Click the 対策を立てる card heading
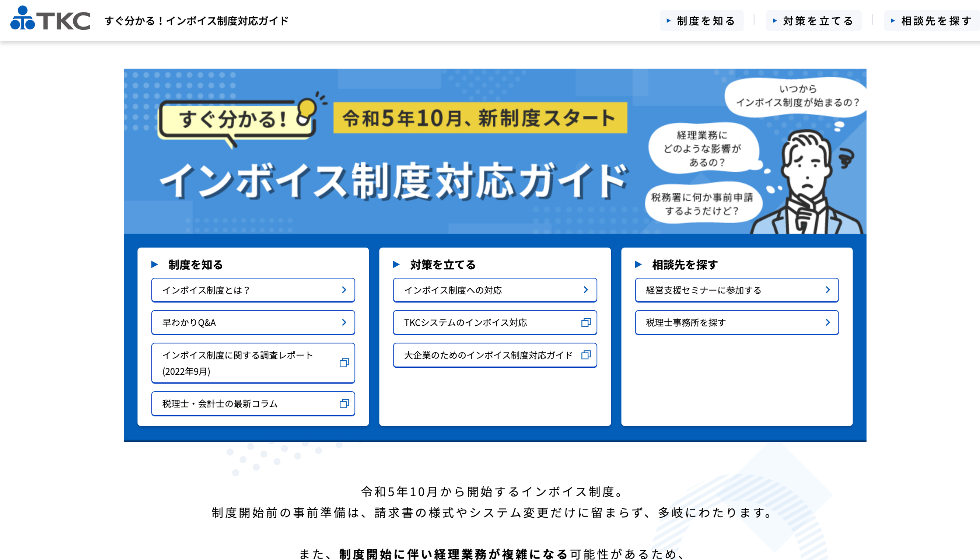The image size is (980, 560). pyautogui.click(x=443, y=265)
